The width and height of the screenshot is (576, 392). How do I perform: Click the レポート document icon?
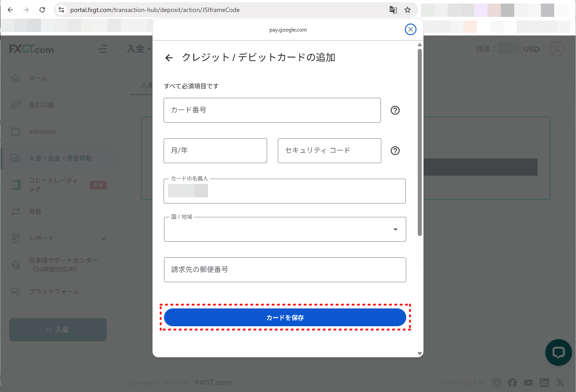click(16, 238)
